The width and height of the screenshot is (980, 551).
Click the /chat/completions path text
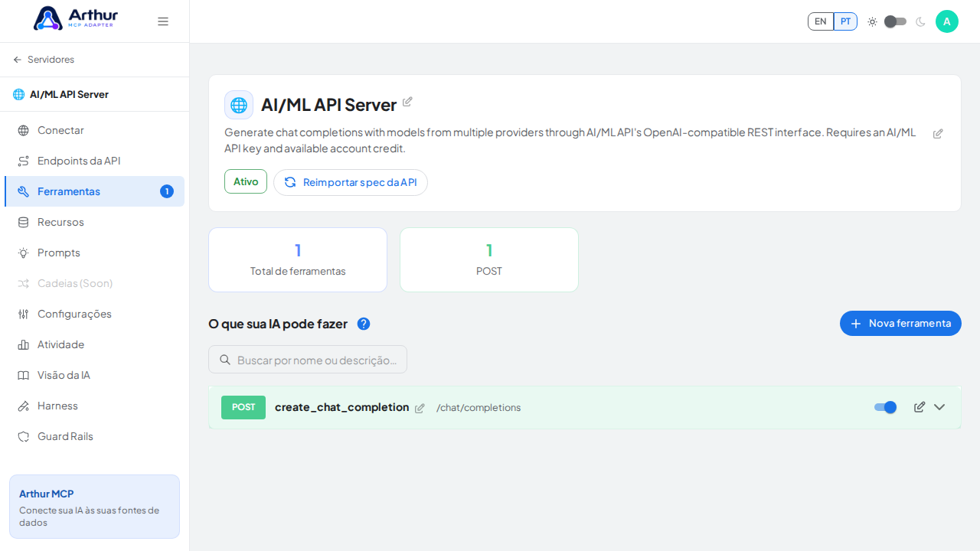click(479, 408)
